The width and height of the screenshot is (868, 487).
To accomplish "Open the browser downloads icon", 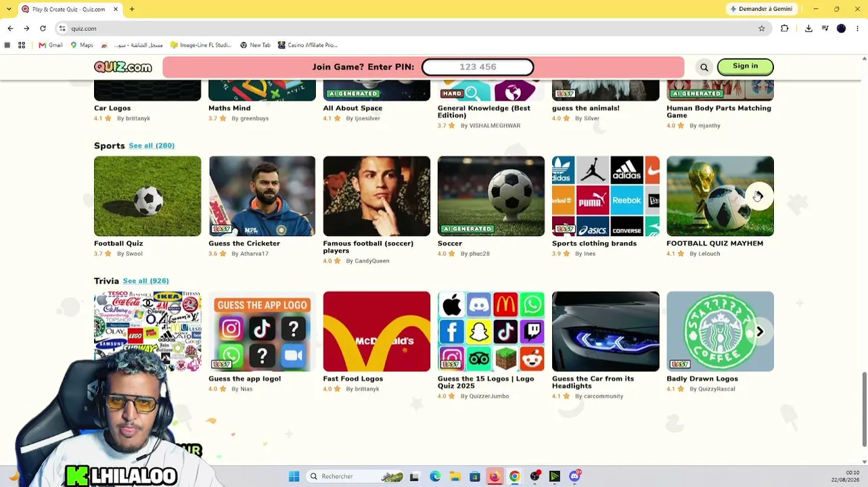I will click(x=808, y=28).
